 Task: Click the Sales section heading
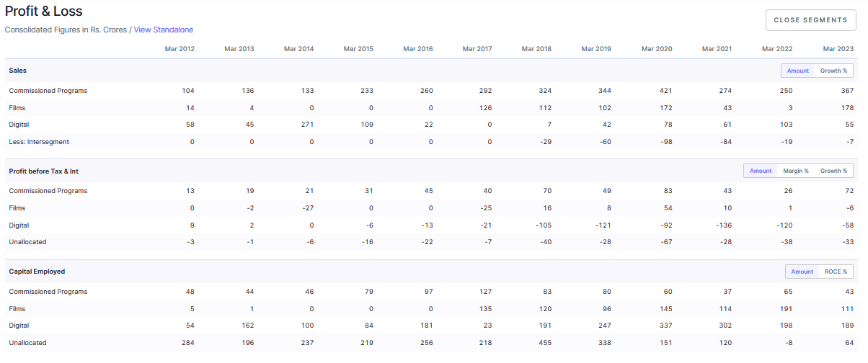coord(18,71)
